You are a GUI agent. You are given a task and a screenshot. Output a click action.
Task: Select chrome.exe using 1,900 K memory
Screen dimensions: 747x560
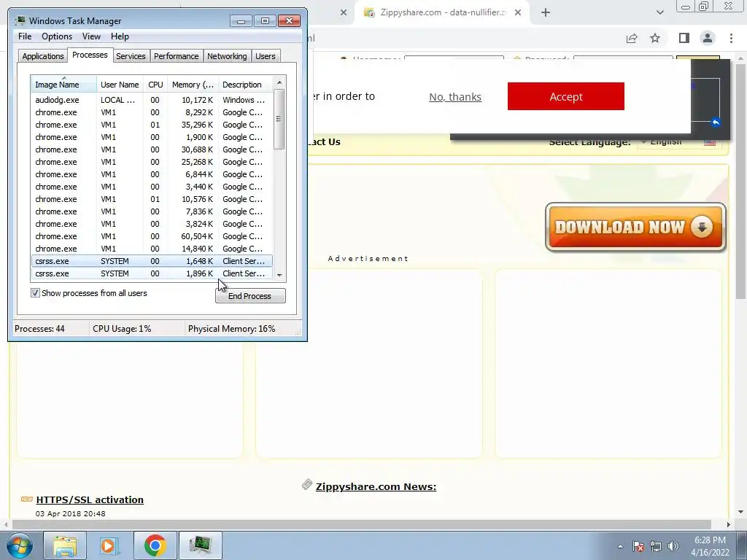coord(152,137)
